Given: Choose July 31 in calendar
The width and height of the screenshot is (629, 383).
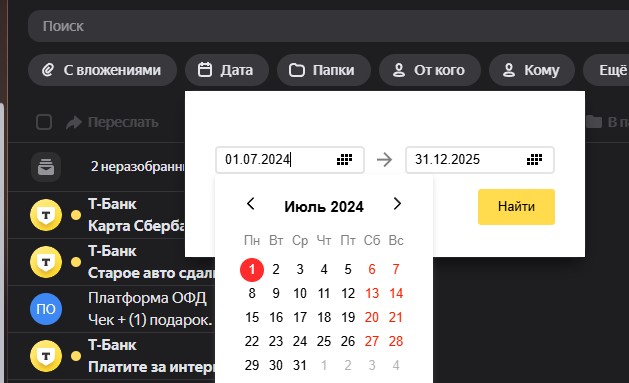Looking at the screenshot, I should (x=300, y=365).
